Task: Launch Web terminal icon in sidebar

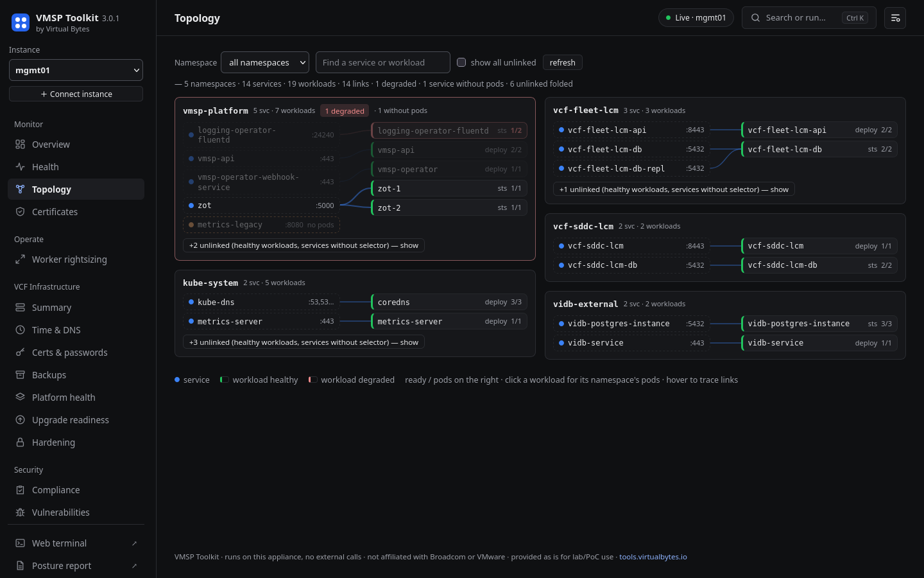Action: point(20,543)
